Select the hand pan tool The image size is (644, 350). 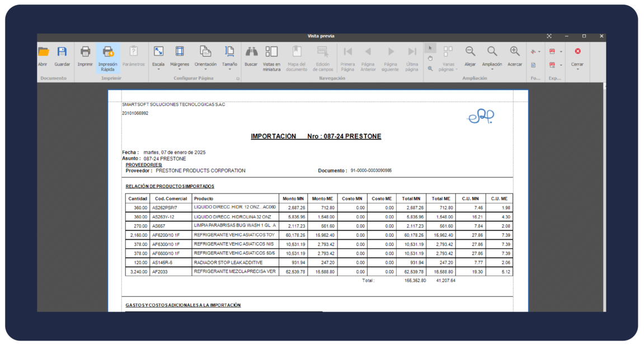tap(430, 58)
